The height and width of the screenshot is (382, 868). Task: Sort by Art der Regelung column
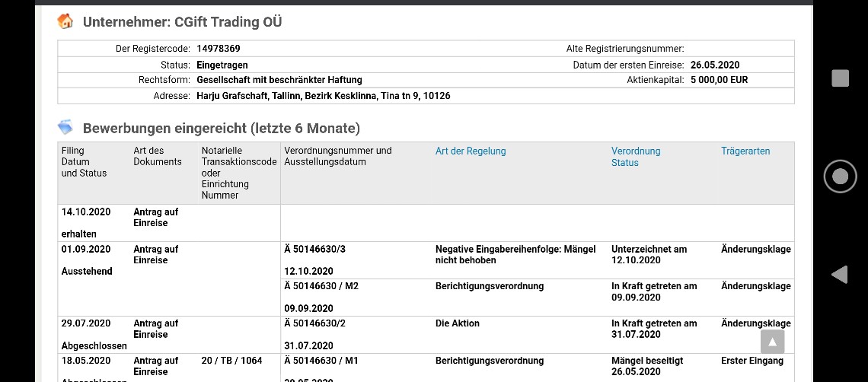(471, 151)
